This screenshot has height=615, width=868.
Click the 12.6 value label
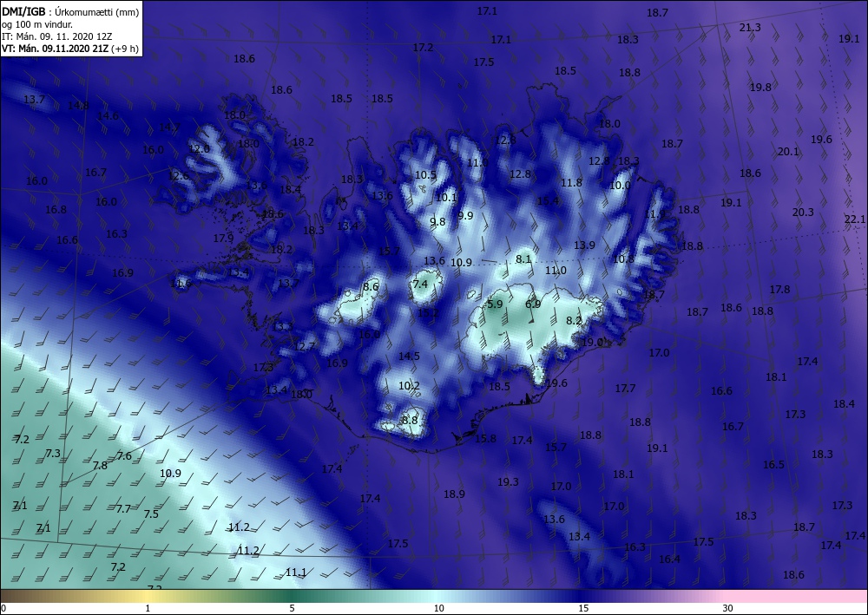[178, 176]
